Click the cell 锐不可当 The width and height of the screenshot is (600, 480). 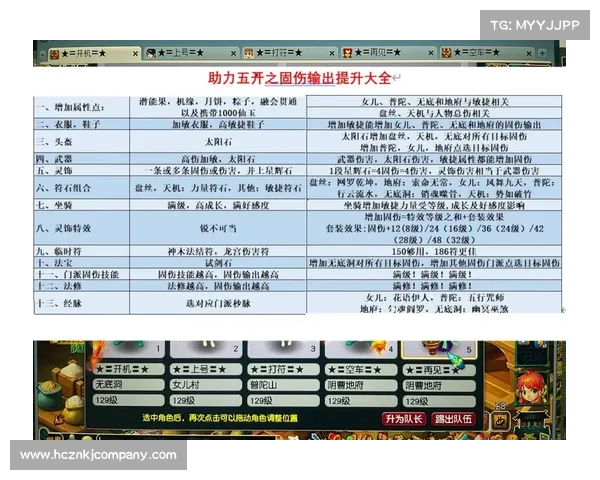pyautogui.click(x=218, y=228)
